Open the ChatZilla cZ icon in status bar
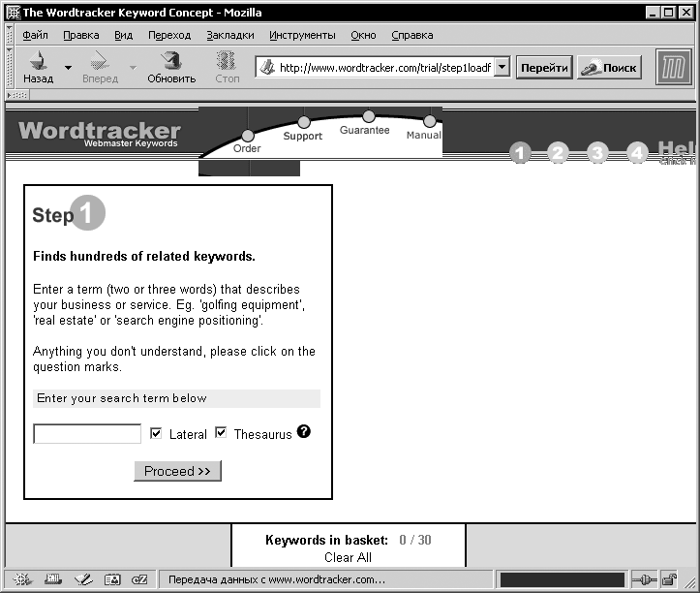This screenshot has width=700, height=593. click(139, 579)
